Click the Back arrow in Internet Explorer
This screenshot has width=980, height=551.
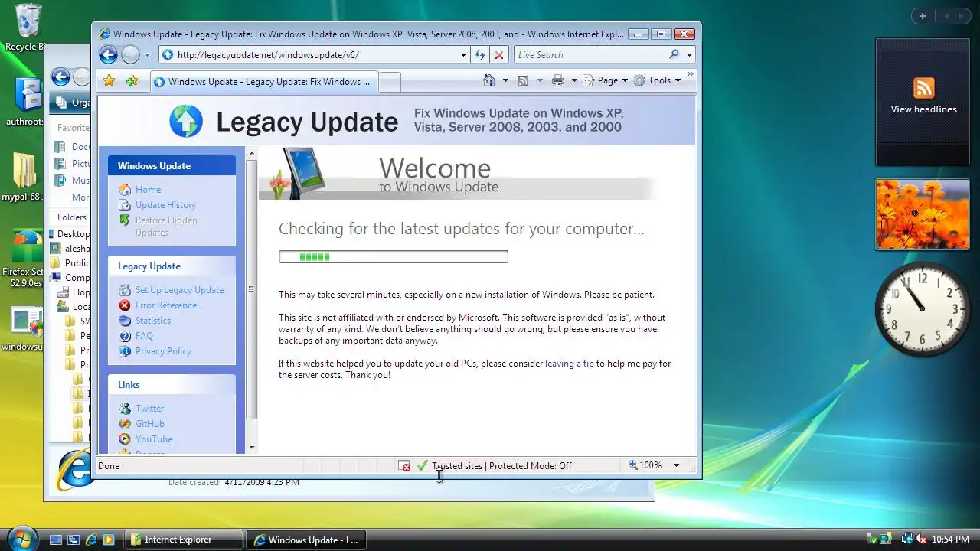click(108, 54)
